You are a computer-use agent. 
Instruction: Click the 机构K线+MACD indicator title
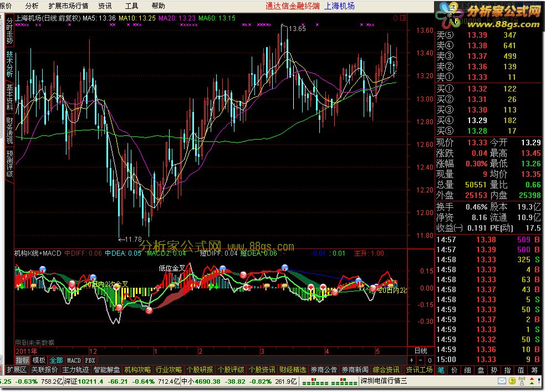(38, 253)
